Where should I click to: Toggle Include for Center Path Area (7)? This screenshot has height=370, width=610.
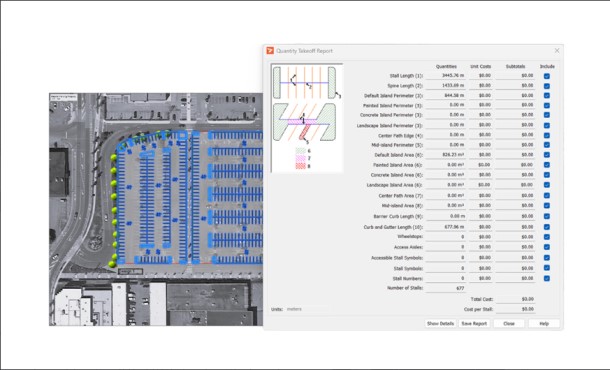(547, 196)
